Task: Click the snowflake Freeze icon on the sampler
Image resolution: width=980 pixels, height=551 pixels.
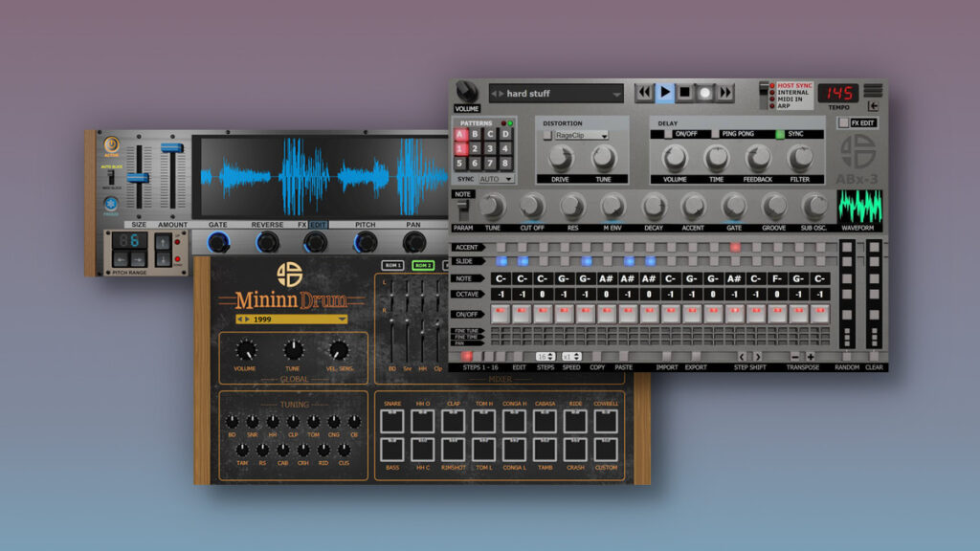Action: (110, 204)
